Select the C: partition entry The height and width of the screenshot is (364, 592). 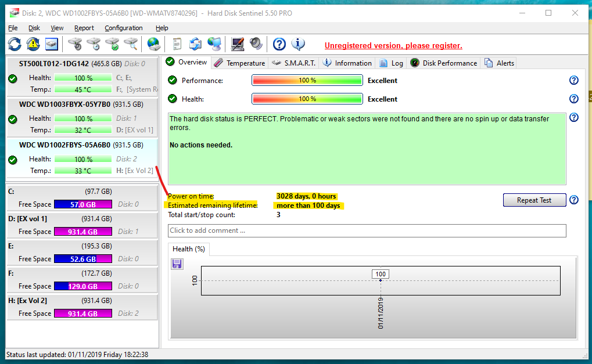[x=82, y=197]
